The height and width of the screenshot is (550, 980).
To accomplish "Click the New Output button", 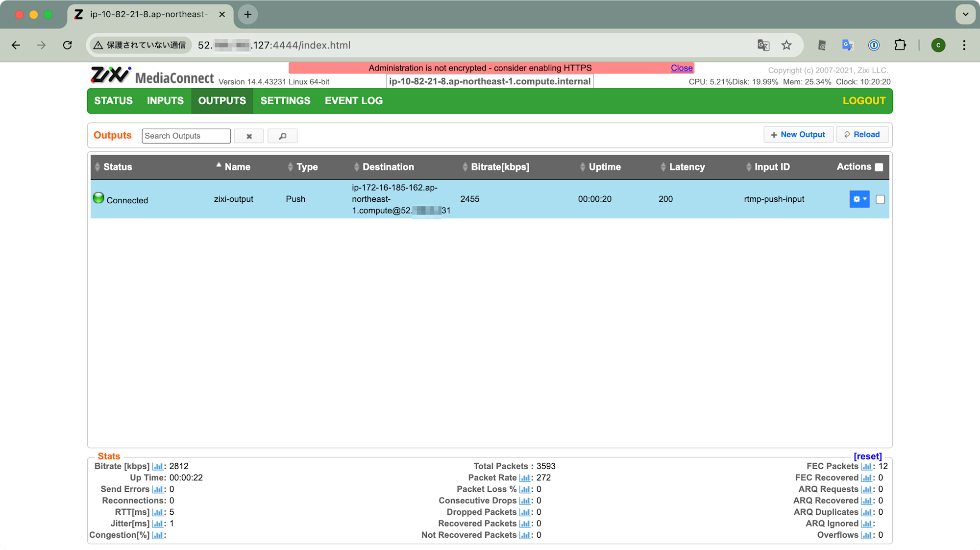I will pyautogui.click(x=798, y=135).
